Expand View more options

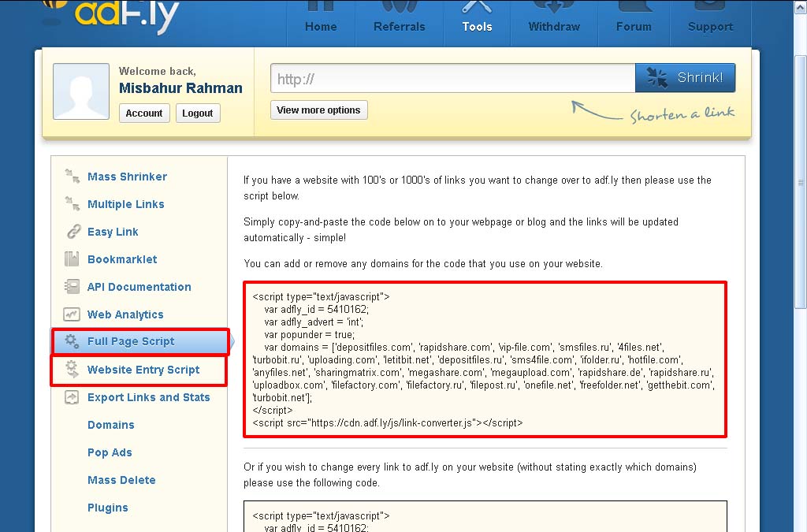coord(318,110)
